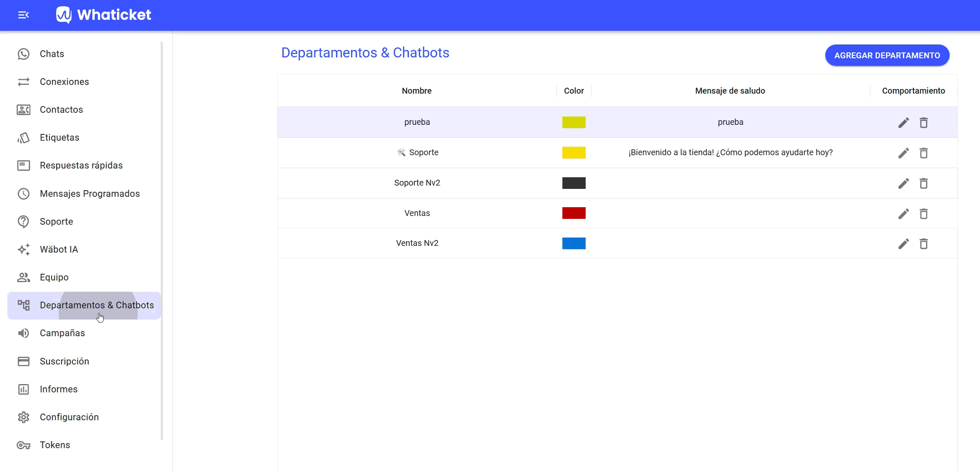Click the red Ventas color swatch
980x471 pixels.
[574, 213]
